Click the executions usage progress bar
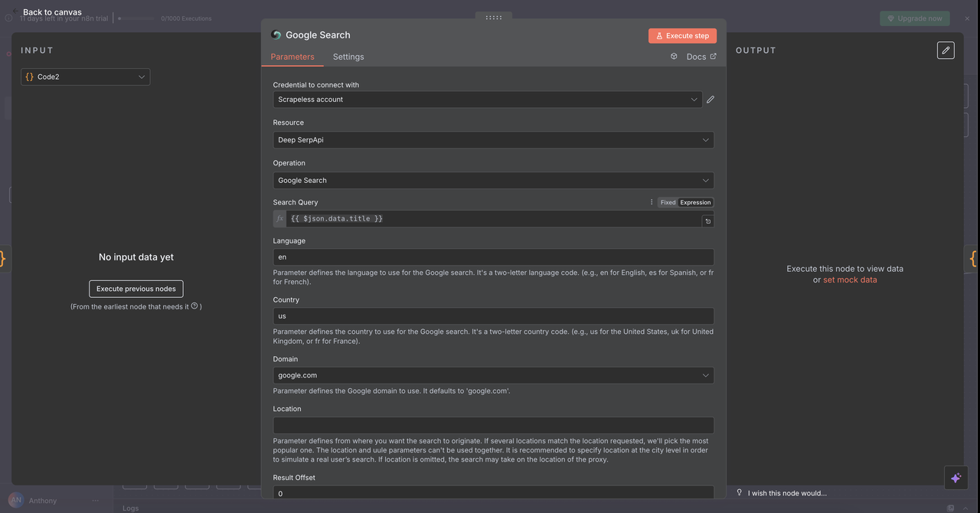This screenshot has width=980, height=513. coord(136,18)
